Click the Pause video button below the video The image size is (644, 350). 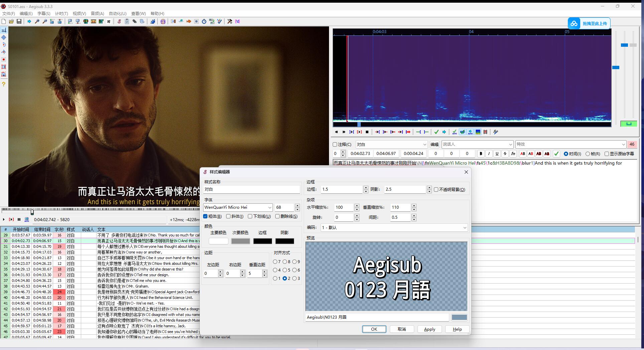point(19,219)
